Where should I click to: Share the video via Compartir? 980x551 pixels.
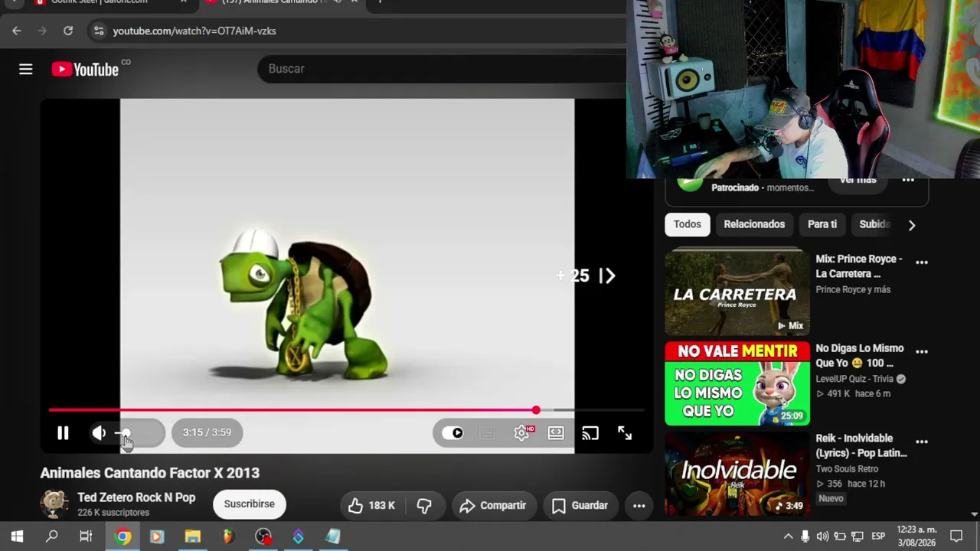[x=493, y=505]
